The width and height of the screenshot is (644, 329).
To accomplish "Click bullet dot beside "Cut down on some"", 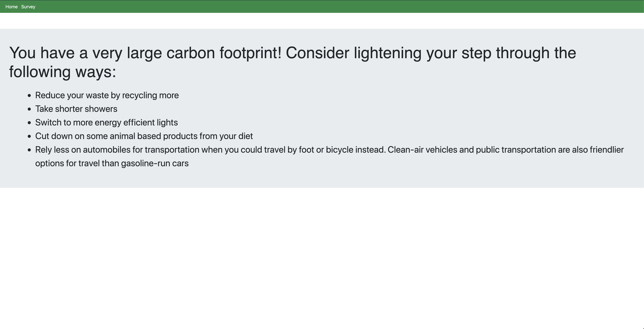I will click(30, 136).
